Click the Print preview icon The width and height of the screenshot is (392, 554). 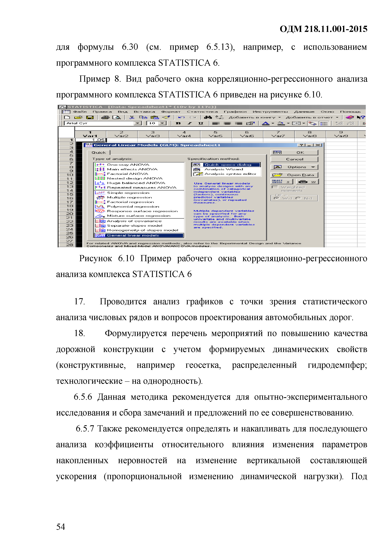[117, 117]
